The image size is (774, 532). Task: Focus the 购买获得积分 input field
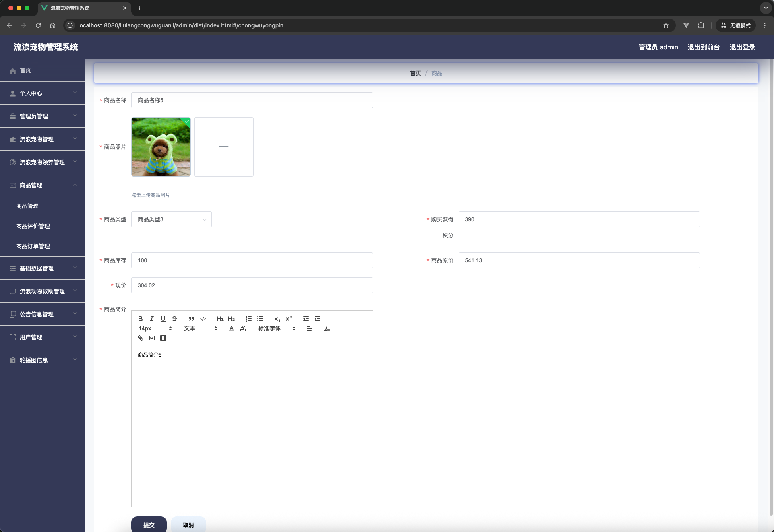(x=579, y=219)
